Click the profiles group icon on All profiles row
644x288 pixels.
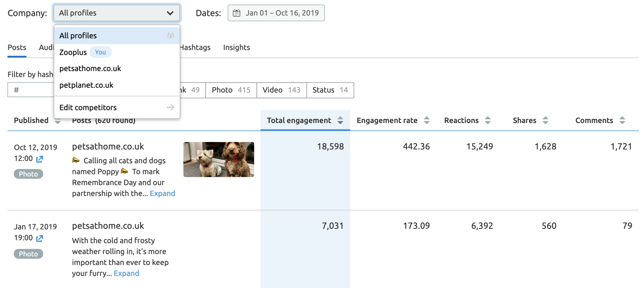[170, 35]
